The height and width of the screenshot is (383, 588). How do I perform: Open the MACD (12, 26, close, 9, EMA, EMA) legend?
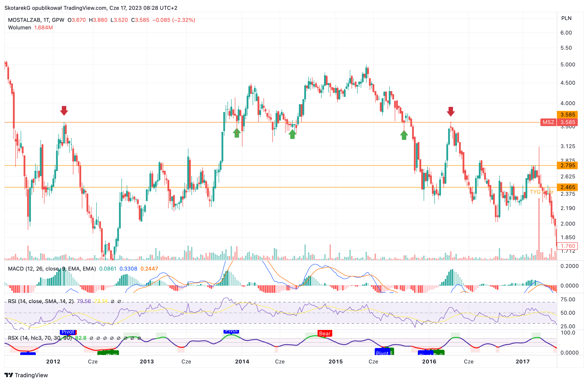(52, 269)
